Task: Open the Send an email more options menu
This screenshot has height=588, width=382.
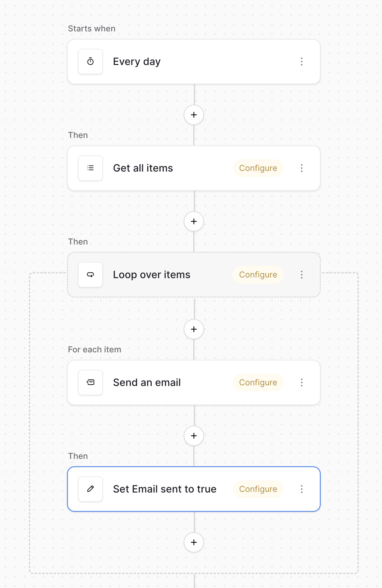Action: 302,382
